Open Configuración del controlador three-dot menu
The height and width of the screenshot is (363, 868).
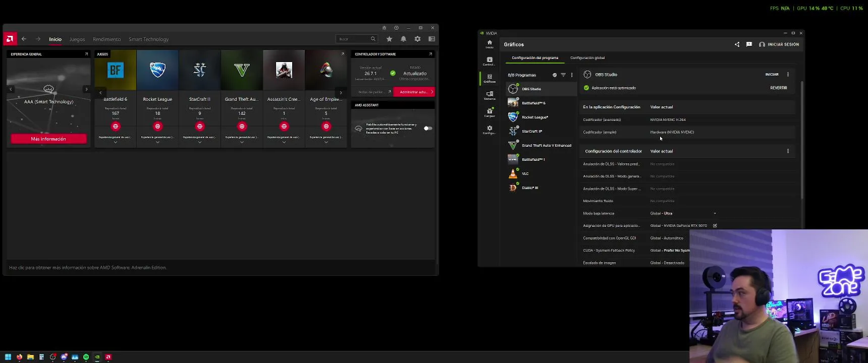pyautogui.click(x=788, y=151)
